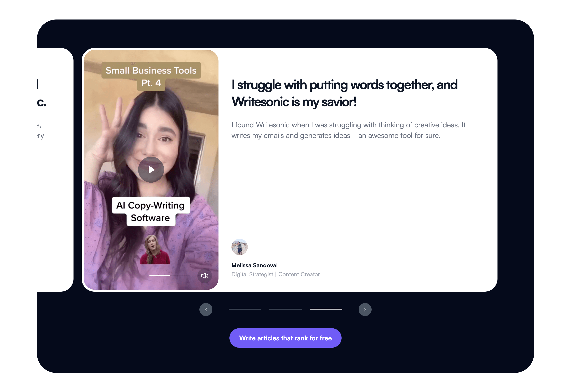This screenshot has height=392, width=571.
Task: Go to previous testimonial with left arrow
Action: coord(206,309)
